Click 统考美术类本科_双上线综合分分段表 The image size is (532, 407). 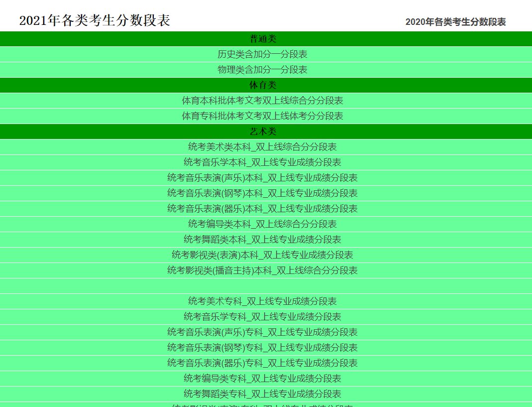click(x=262, y=147)
